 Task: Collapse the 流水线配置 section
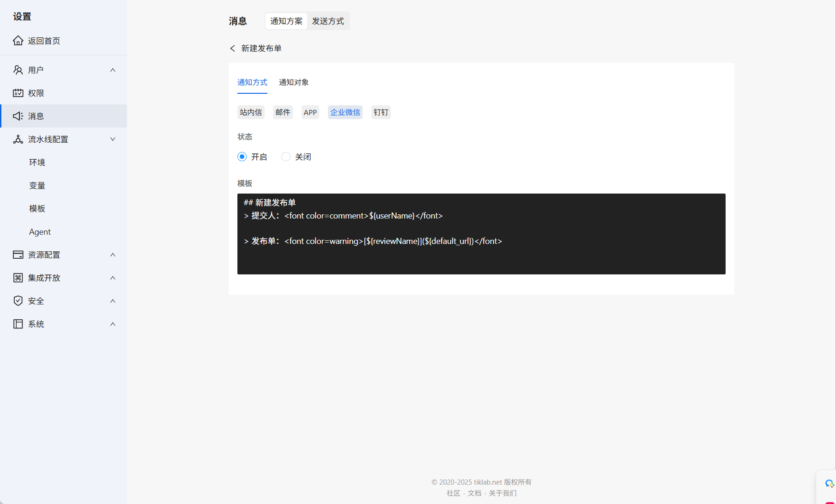tap(113, 139)
